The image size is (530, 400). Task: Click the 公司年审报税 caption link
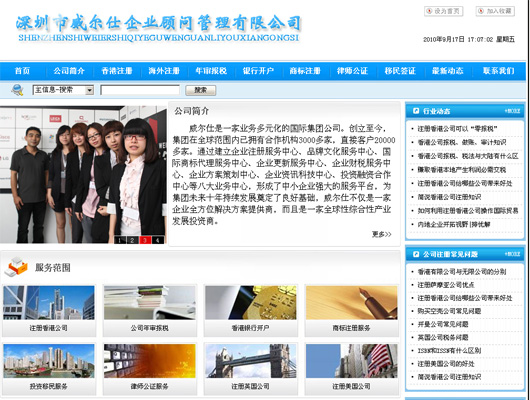click(149, 328)
